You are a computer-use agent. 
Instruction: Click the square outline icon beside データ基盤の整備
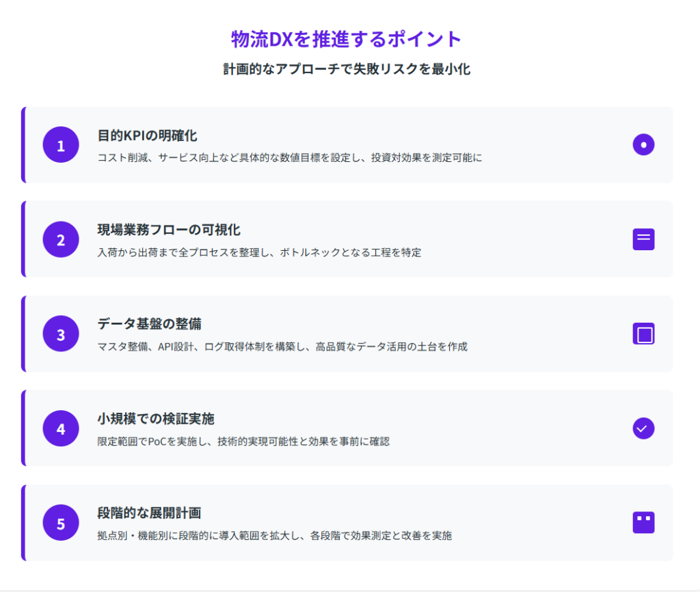coord(643,334)
